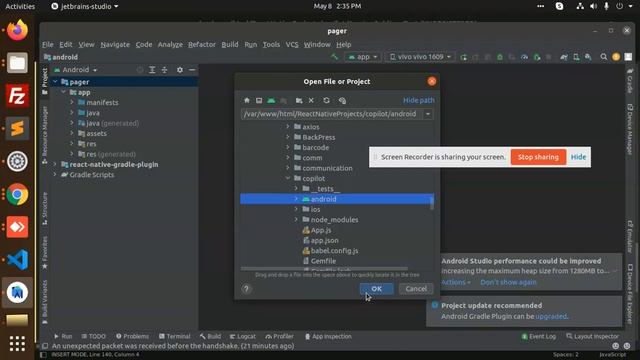Viewport: 640px width, 360px height.
Task: Click the path input field
Action: (332, 114)
